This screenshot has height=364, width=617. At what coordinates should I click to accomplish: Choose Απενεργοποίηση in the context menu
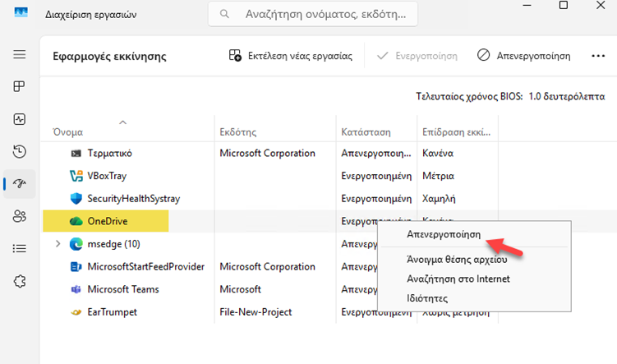pyautogui.click(x=444, y=235)
